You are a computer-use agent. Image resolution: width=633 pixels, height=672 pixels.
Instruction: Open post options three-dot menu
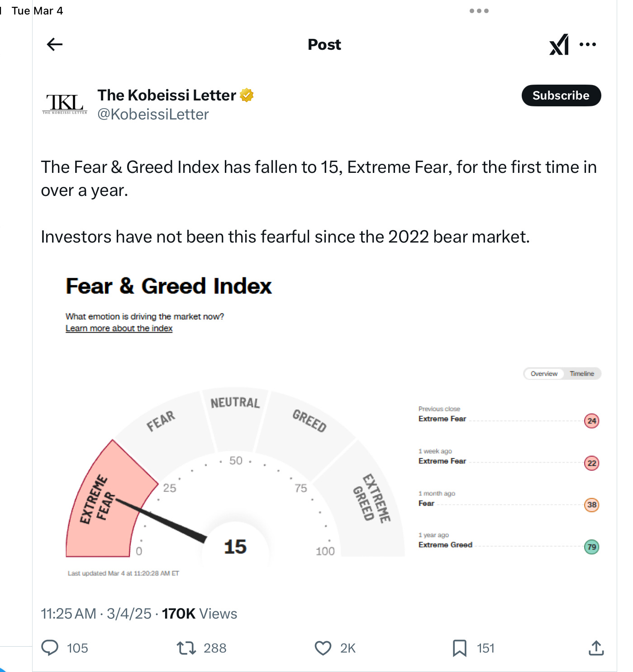click(587, 44)
